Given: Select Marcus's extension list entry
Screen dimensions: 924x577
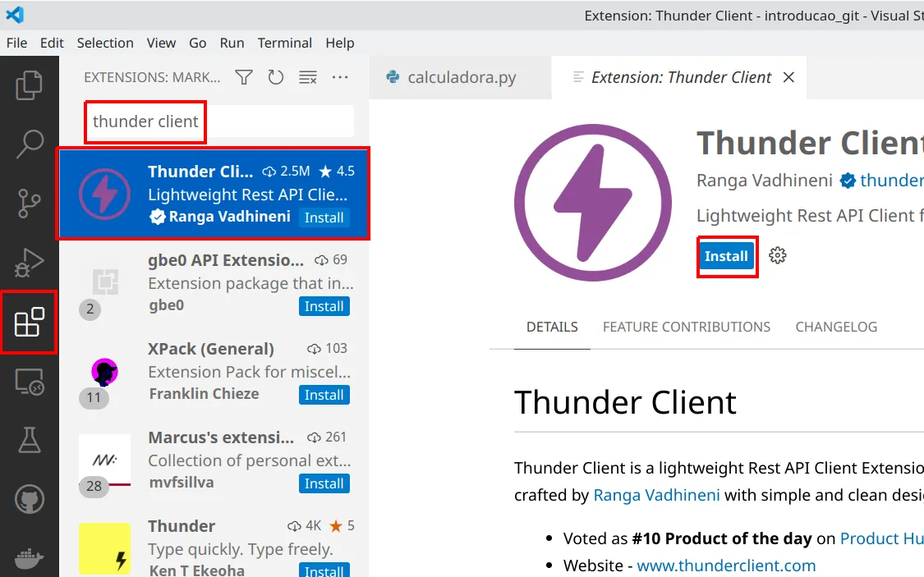Looking at the screenshot, I should click(214, 460).
